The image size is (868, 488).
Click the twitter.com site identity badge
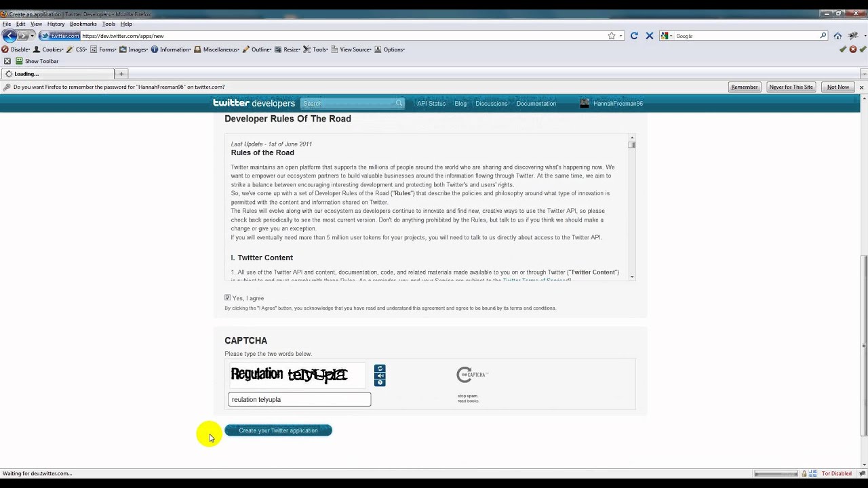[60, 36]
